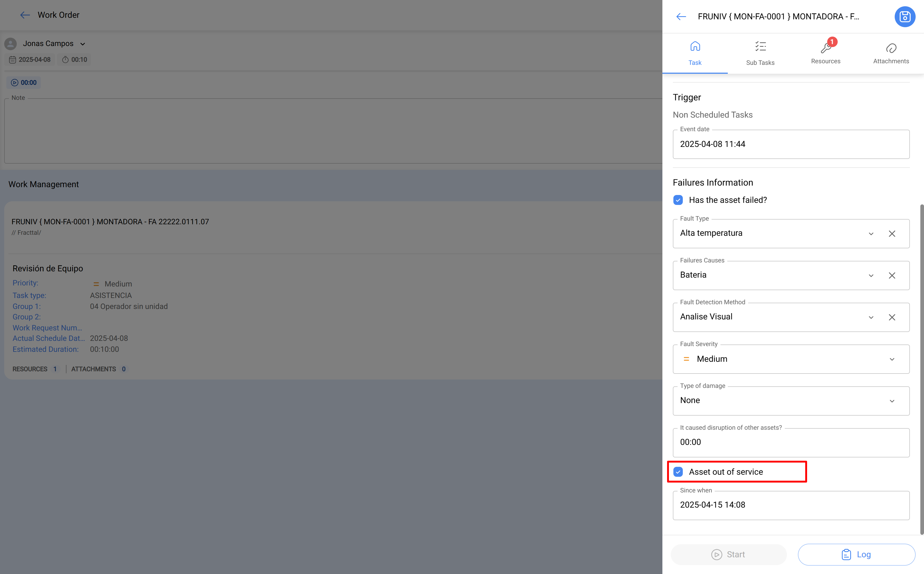Expand the Jonas Campos assignee selector
Screen dimensions: 924x574
[x=83, y=44]
